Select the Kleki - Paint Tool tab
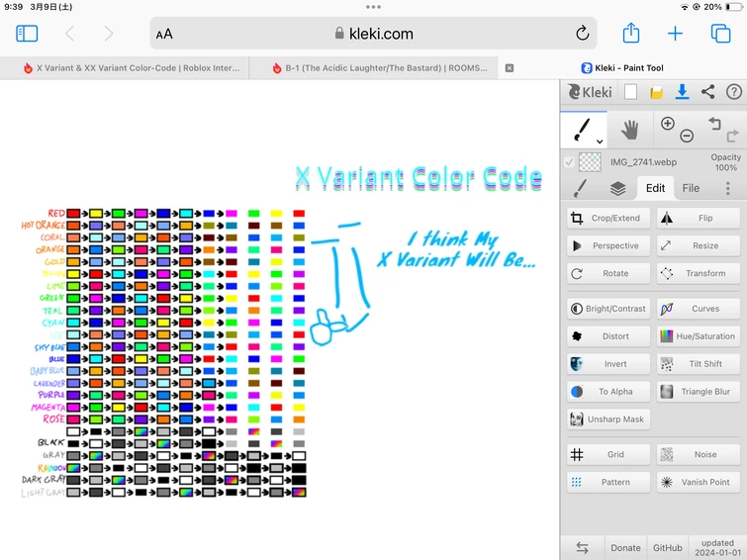Image resolution: width=747 pixels, height=560 pixels. click(622, 68)
